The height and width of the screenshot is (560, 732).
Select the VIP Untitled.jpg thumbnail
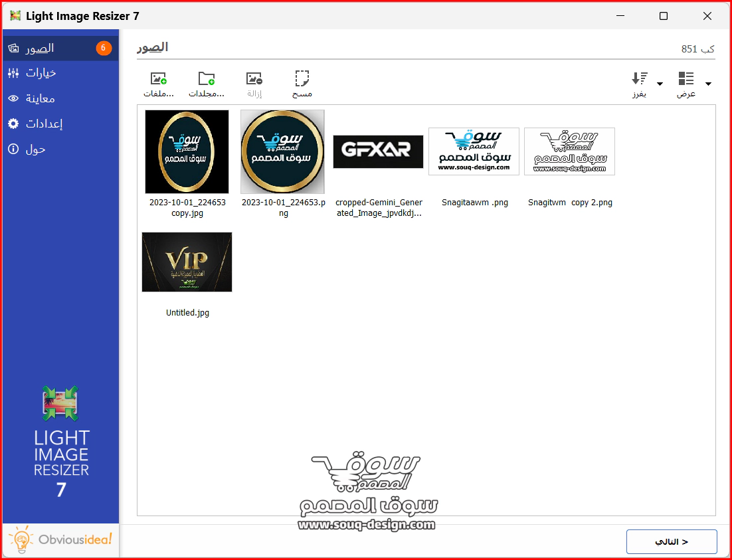coord(187,262)
